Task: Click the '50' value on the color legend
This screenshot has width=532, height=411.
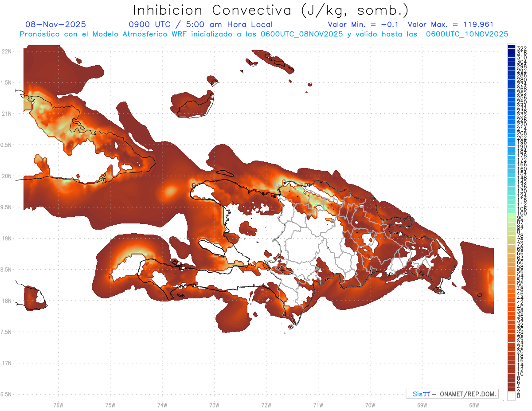Action: click(x=520, y=285)
